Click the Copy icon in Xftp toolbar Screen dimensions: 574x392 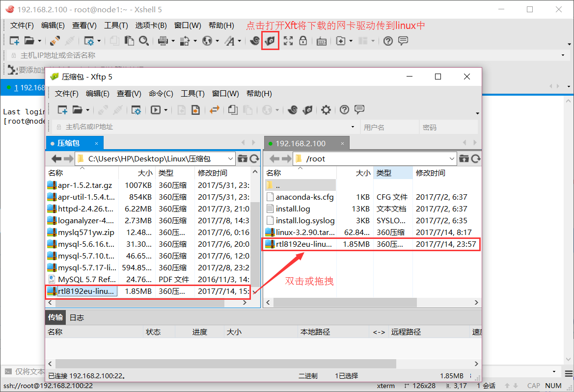tap(233, 110)
